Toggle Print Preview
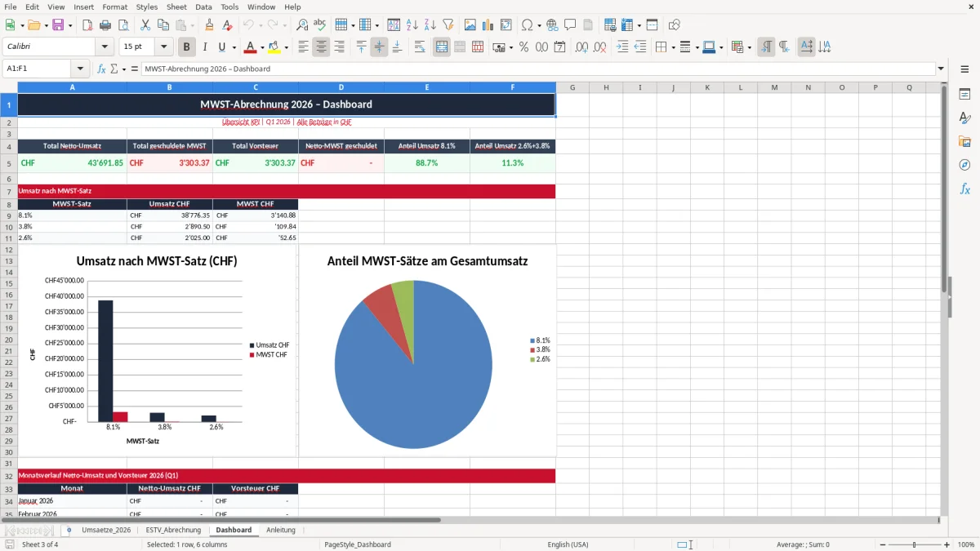The height and width of the screenshot is (551, 980). [123, 25]
